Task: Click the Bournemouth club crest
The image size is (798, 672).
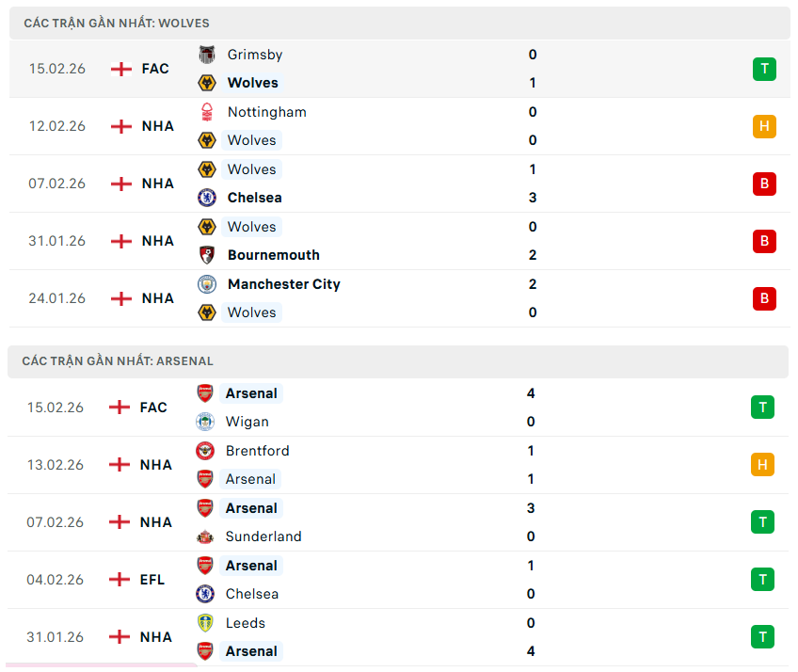Action: [x=207, y=255]
